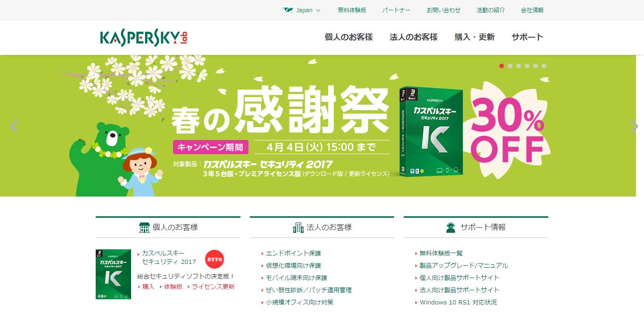Open the Japan region dropdown
The image size is (644, 312).
pyautogui.click(x=302, y=10)
